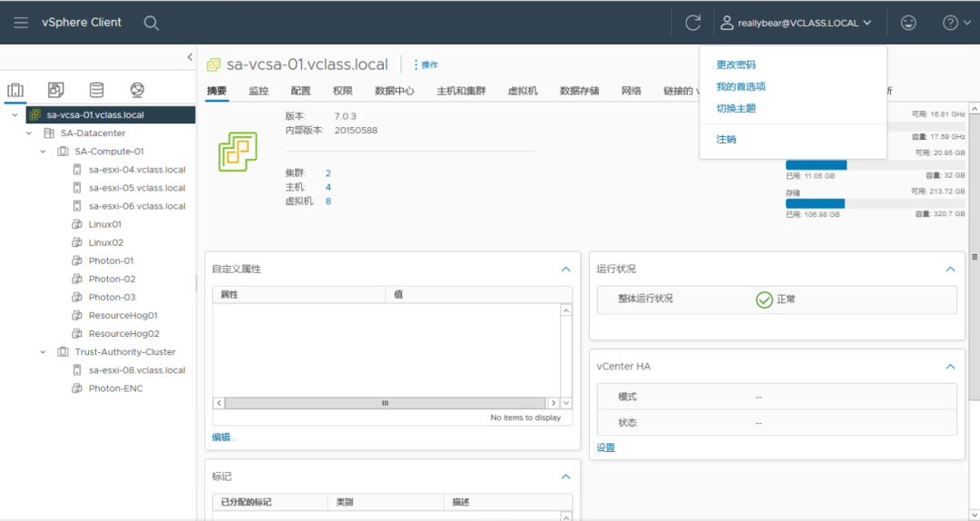Click the VM icon next to Linux02
Viewport: 980px width, 521px height.
[77, 242]
